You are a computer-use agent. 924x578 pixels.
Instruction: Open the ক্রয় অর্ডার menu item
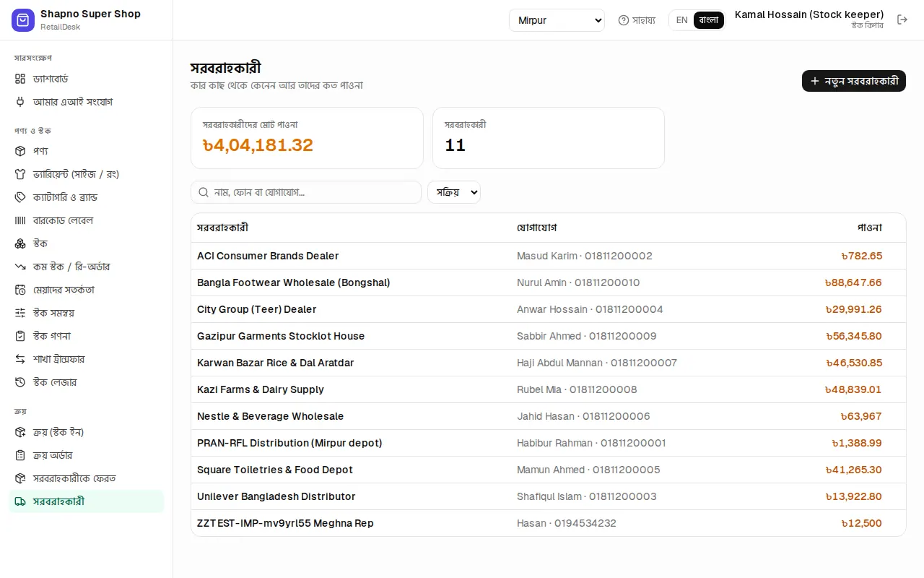click(x=87, y=455)
